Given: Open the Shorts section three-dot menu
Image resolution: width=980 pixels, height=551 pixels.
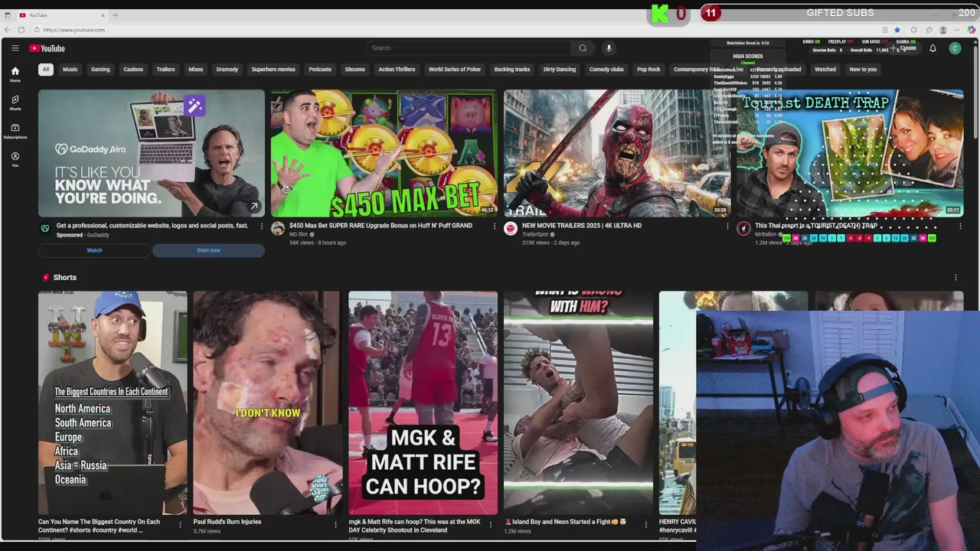Looking at the screenshot, I should pyautogui.click(x=955, y=278).
